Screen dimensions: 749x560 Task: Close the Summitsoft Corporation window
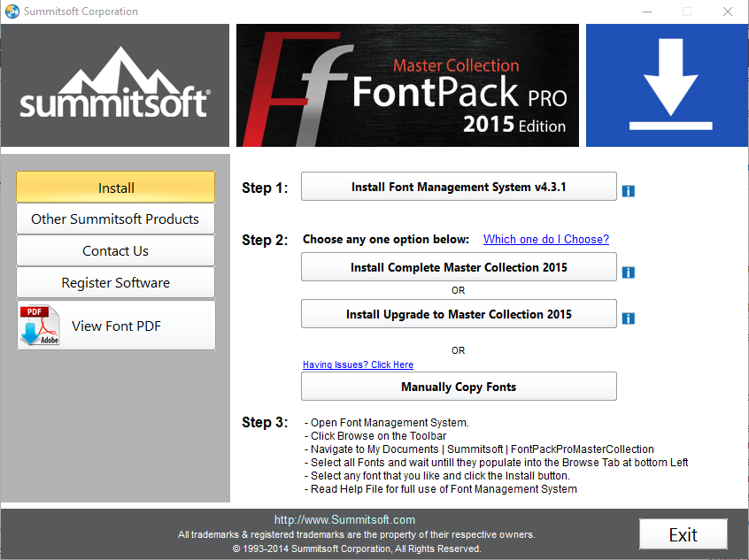tap(727, 12)
